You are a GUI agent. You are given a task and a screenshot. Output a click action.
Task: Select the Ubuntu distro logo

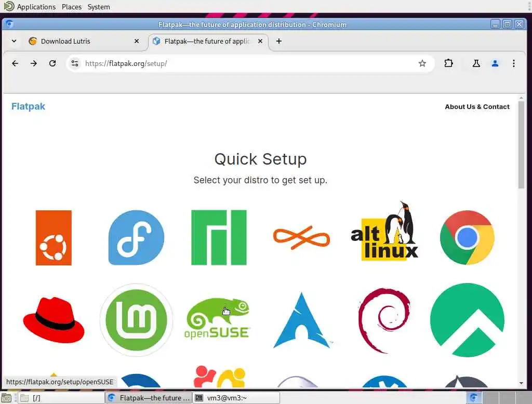tap(54, 237)
